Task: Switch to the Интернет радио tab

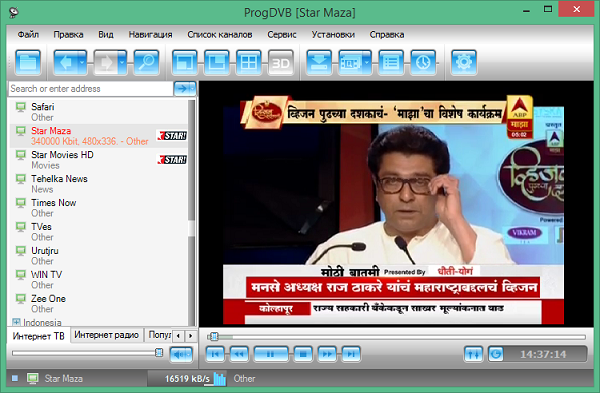Action: (x=106, y=335)
